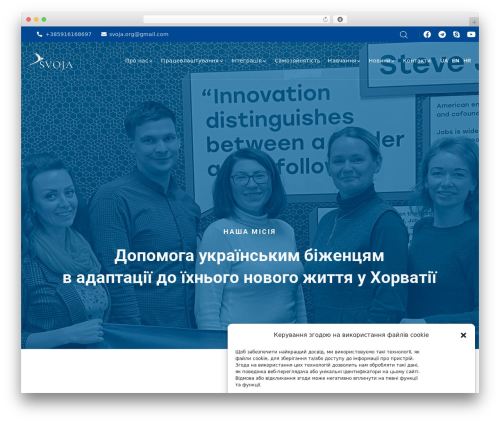Call the phone number +385916168697

(68, 34)
